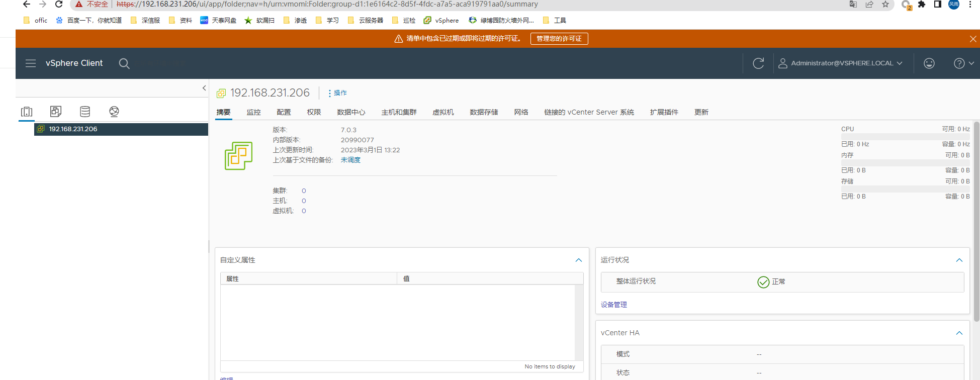This screenshot has width=980, height=380.
Task: Open the 虚拟机 tab
Action: (443, 112)
